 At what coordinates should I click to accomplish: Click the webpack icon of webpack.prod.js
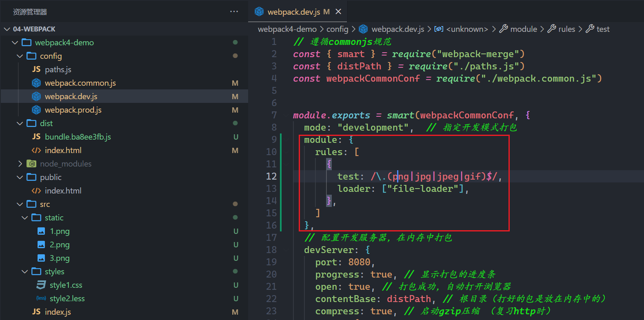(36, 110)
